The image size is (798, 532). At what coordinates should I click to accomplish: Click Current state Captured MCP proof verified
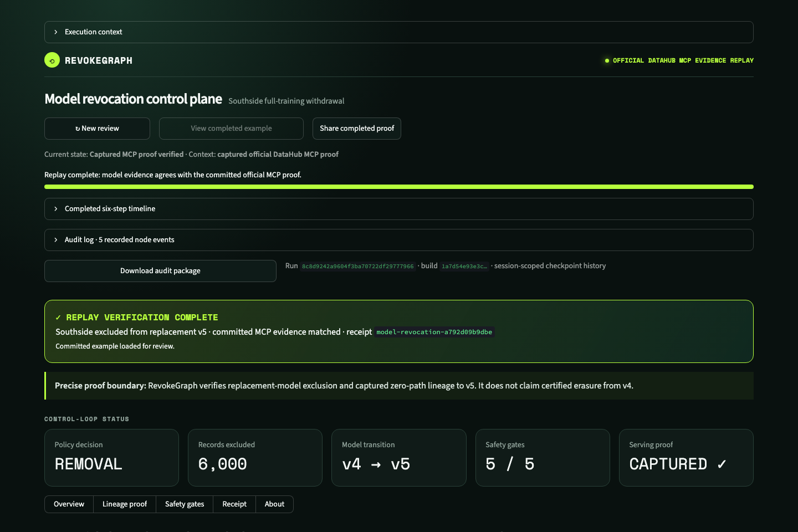114,155
